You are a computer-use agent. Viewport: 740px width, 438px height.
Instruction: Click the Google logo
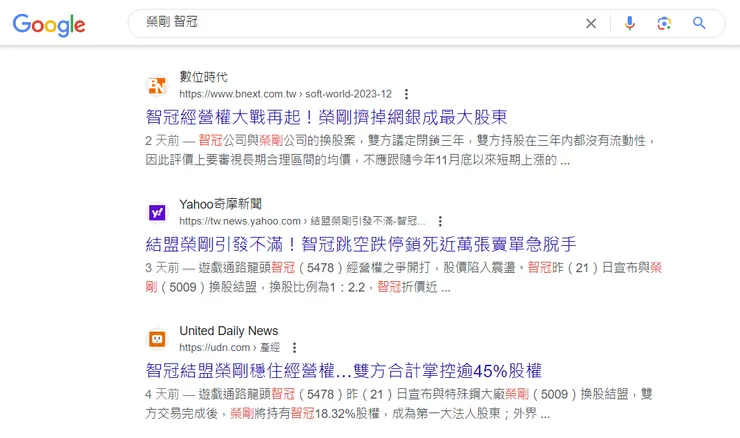coord(49,25)
